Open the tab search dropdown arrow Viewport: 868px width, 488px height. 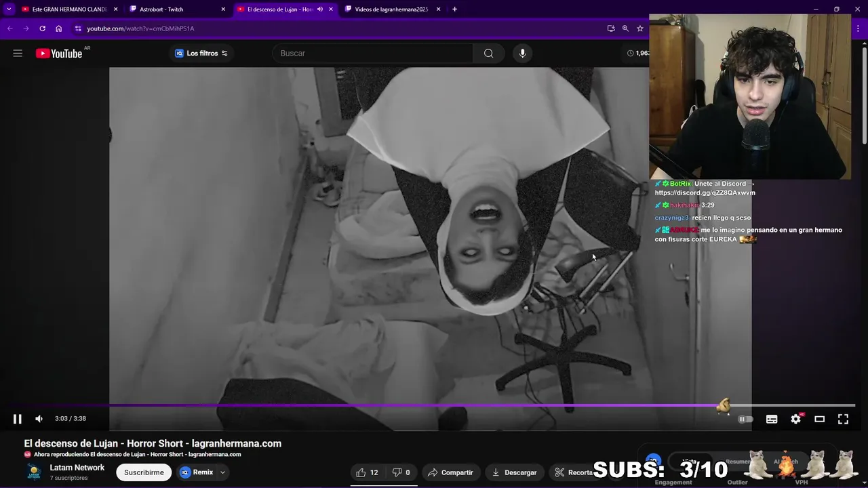[x=9, y=9]
